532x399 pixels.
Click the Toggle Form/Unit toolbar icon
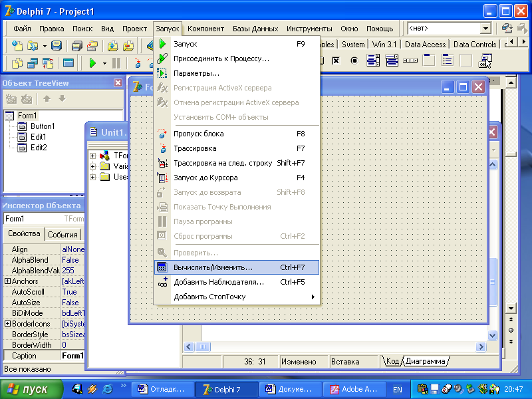tap(48, 63)
